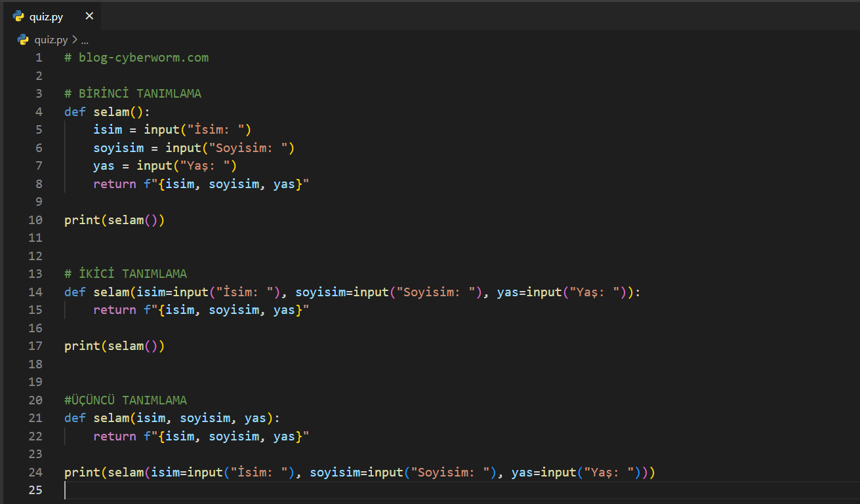The image size is (860, 504).
Task: Click the Python icon in quiz.py tab
Action: click(18, 16)
